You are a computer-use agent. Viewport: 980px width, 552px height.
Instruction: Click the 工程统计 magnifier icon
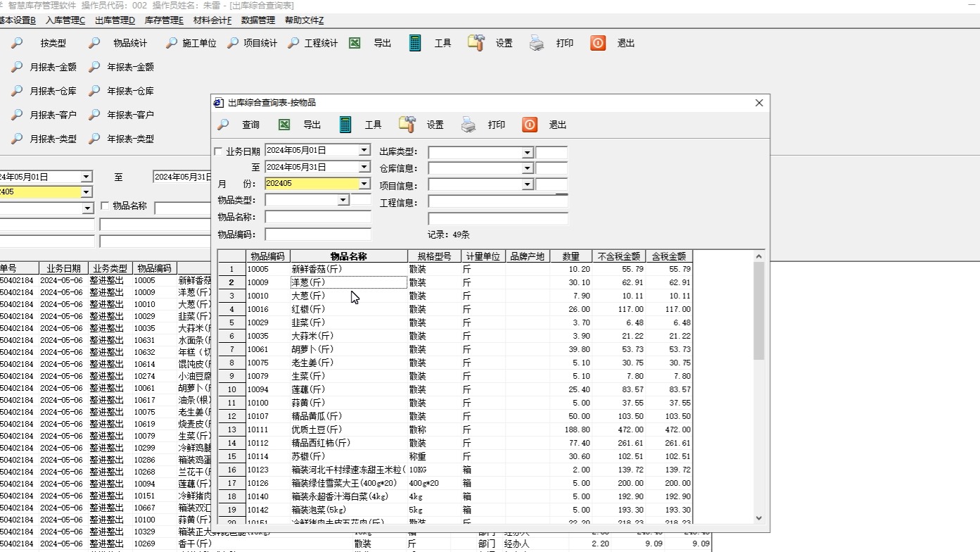pos(294,43)
